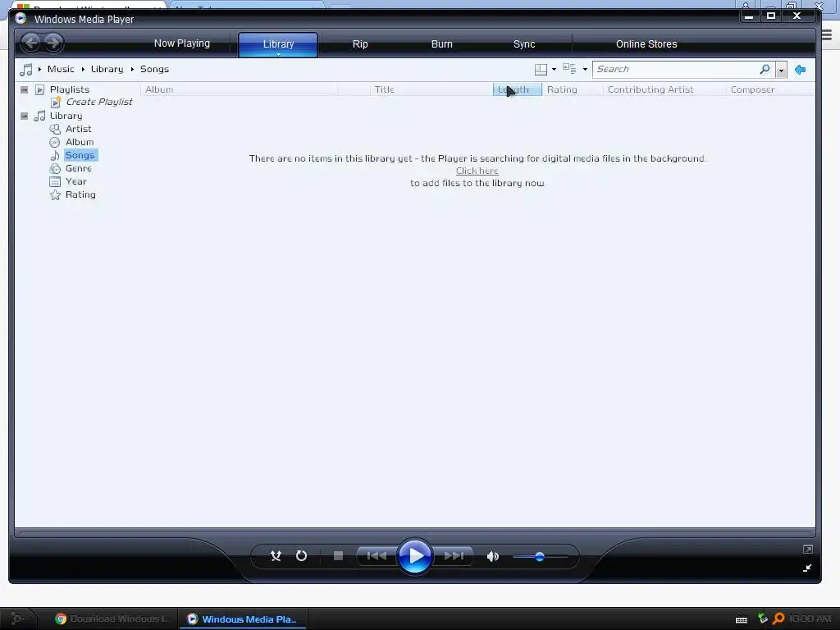Click the search magnifier icon
Screen dimensions: 840x630
[x=765, y=69]
